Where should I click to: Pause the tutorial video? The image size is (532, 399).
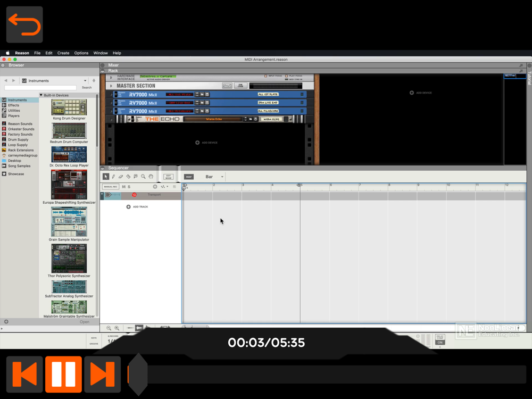point(63,374)
